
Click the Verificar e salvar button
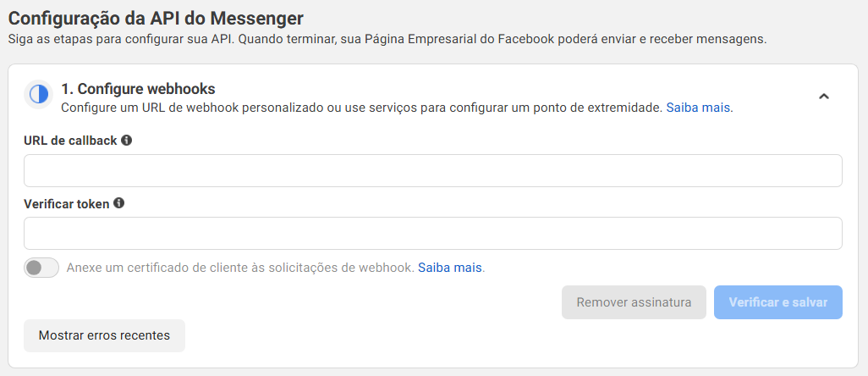[777, 302]
